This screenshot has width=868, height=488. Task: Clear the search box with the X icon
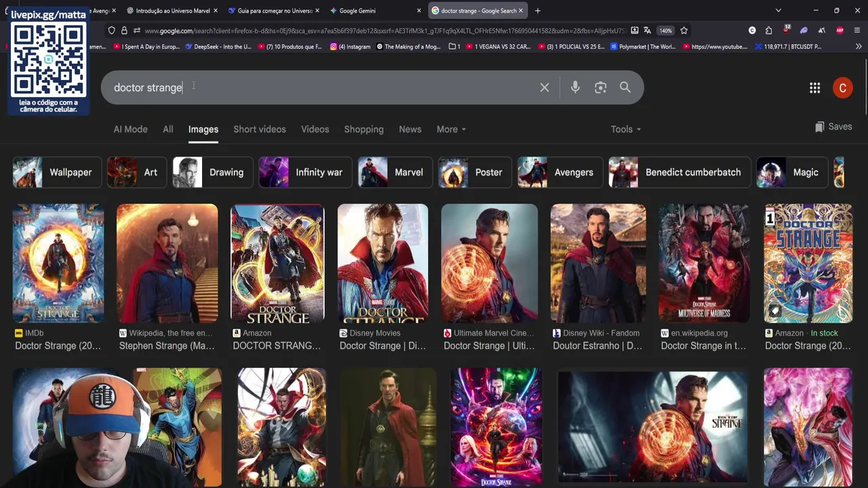click(x=545, y=87)
